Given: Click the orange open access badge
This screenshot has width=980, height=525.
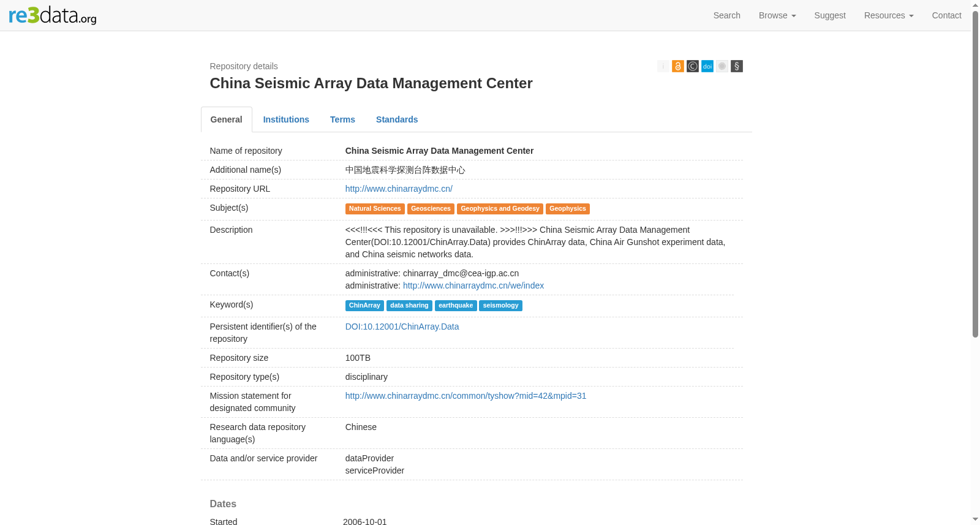Looking at the screenshot, I should pos(677,66).
